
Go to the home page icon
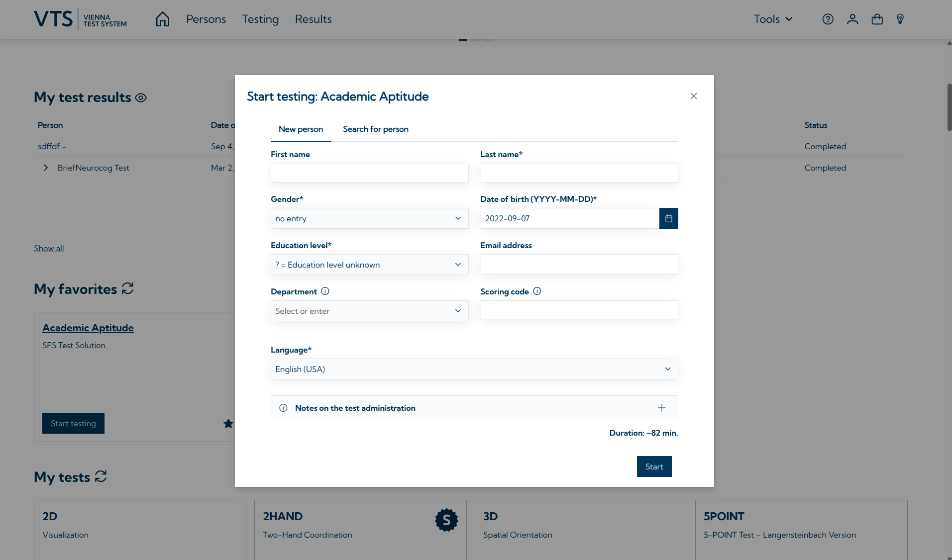(163, 19)
